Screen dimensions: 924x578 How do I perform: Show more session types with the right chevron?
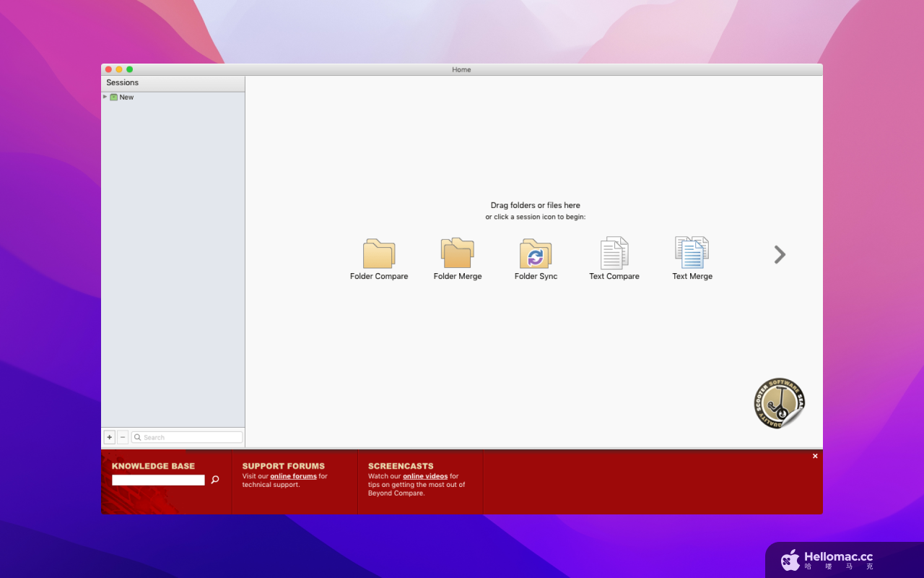click(780, 254)
